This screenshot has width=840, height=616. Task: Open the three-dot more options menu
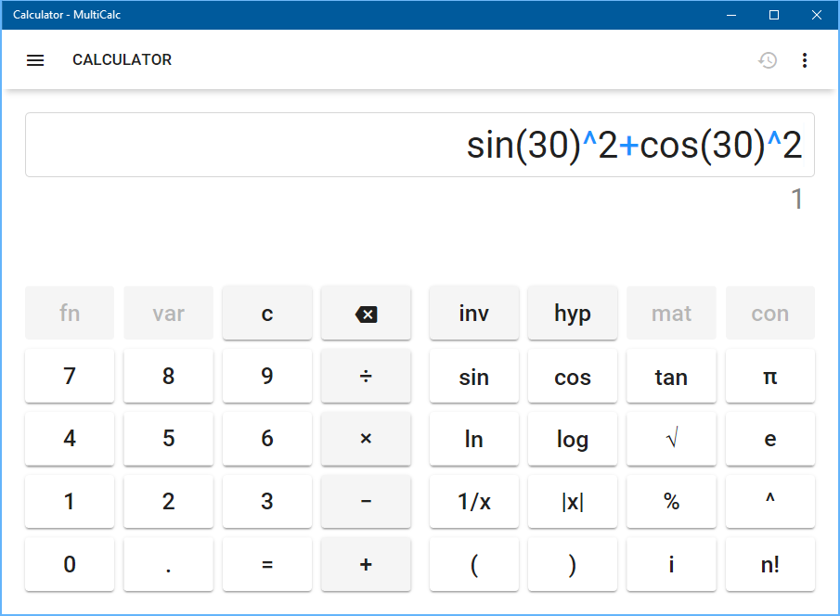pos(805,60)
